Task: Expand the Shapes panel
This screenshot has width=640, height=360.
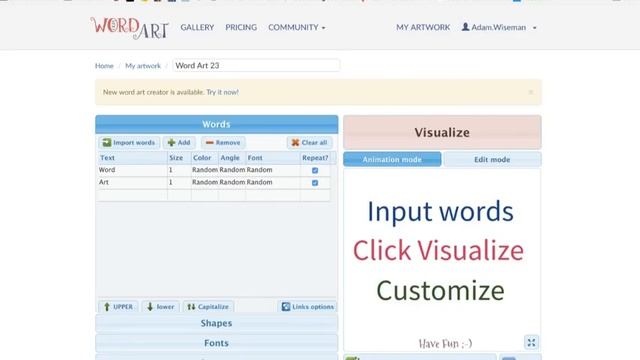Action: pos(216,323)
